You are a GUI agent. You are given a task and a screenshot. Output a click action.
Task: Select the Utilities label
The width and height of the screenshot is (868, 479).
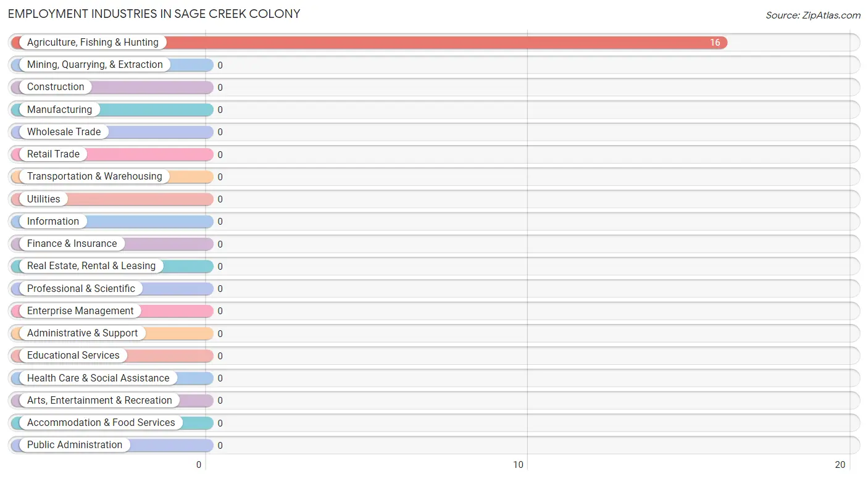[x=44, y=199]
